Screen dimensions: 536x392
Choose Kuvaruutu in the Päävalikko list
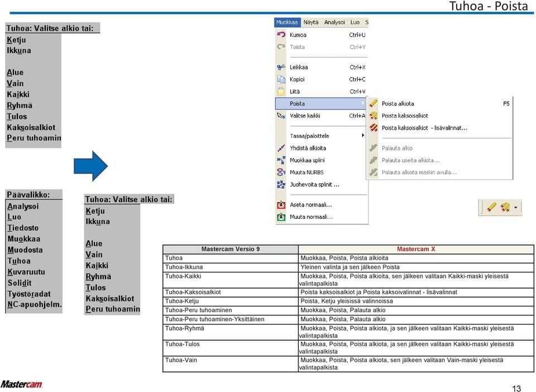click(x=26, y=272)
